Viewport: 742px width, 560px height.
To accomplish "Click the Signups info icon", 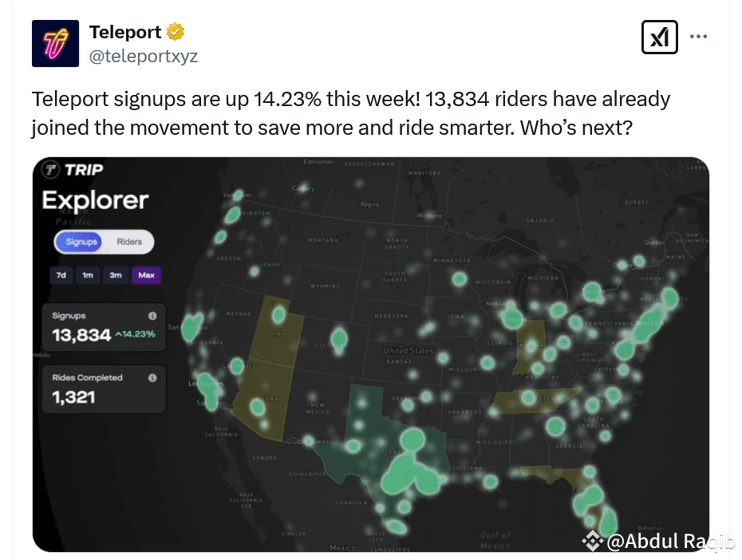I will (152, 315).
